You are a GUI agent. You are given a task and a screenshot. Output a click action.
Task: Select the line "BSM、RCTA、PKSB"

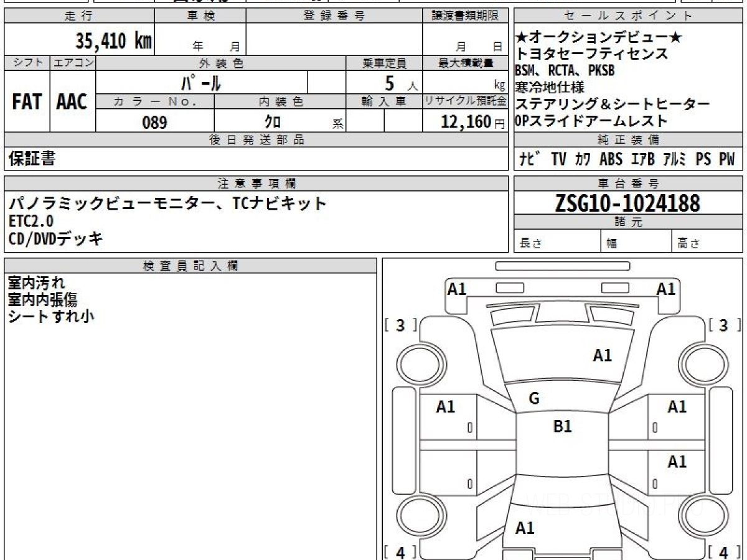pos(565,71)
